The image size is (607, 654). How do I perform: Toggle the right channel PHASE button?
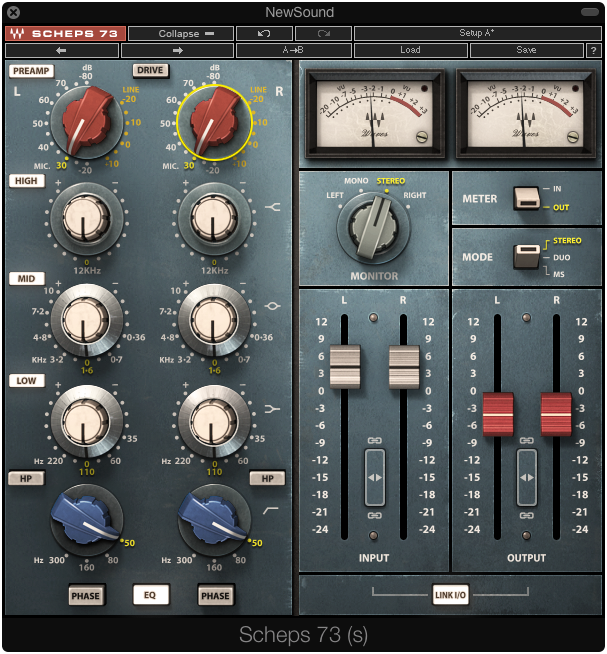tap(215, 595)
